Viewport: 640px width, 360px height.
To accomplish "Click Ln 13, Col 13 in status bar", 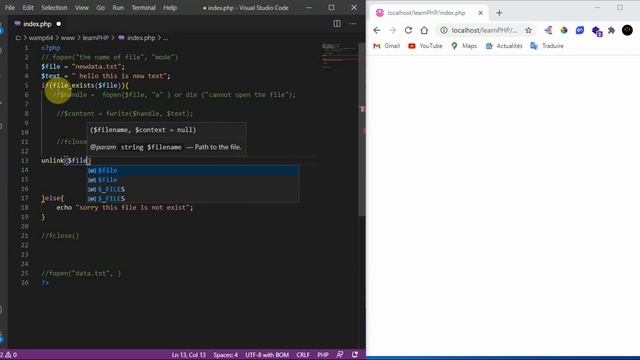I will pos(189,355).
